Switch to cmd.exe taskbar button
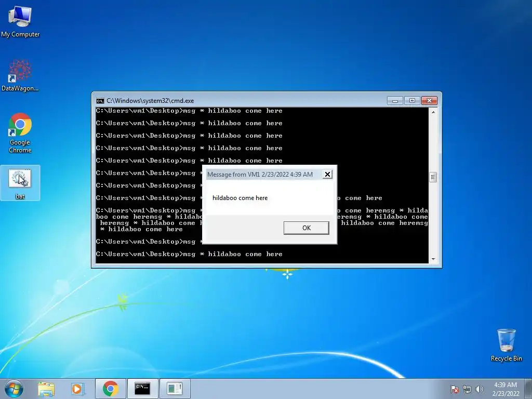The image size is (532, 399). pos(142,389)
